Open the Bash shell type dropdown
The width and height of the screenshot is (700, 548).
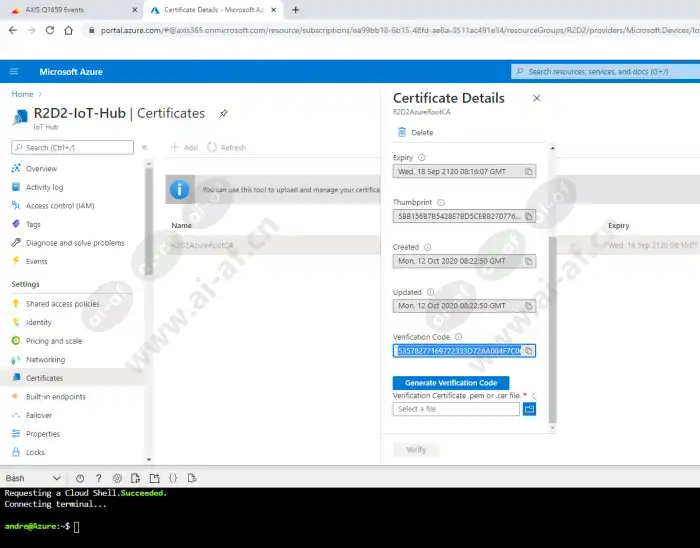33,478
